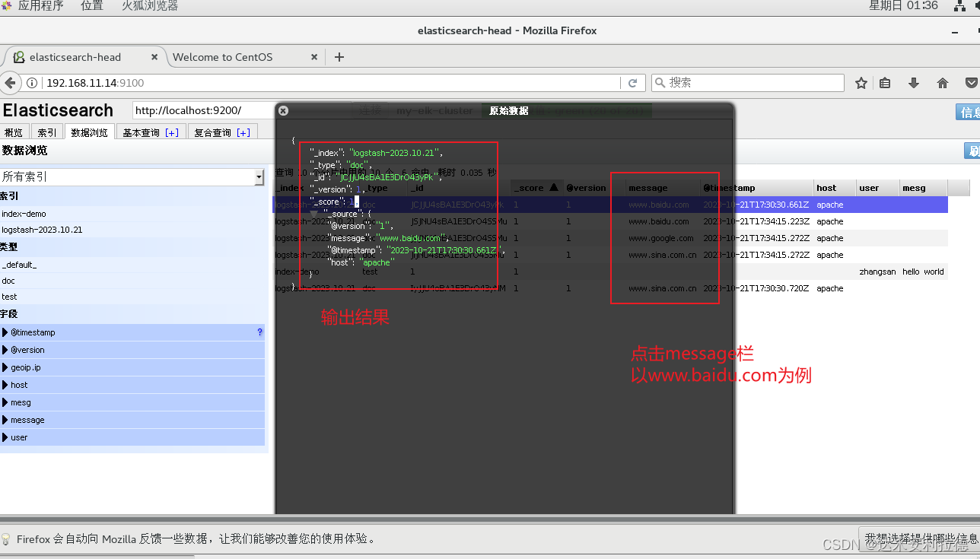Open a new tab with plus icon
The width and height of the screenshot is (980, 559).
click(x=339, y=57)
